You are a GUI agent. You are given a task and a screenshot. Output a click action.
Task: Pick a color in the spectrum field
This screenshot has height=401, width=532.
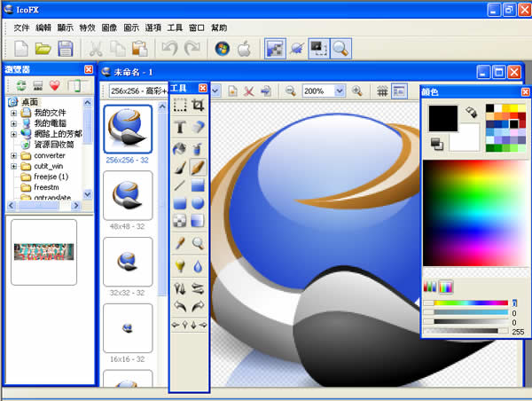click(x=475, y=213)
